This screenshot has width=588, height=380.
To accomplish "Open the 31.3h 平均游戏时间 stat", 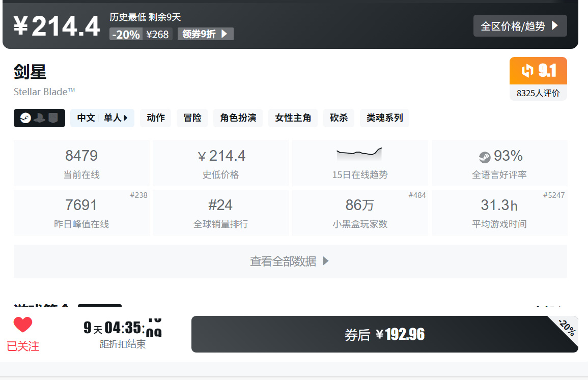I will 499,213.
